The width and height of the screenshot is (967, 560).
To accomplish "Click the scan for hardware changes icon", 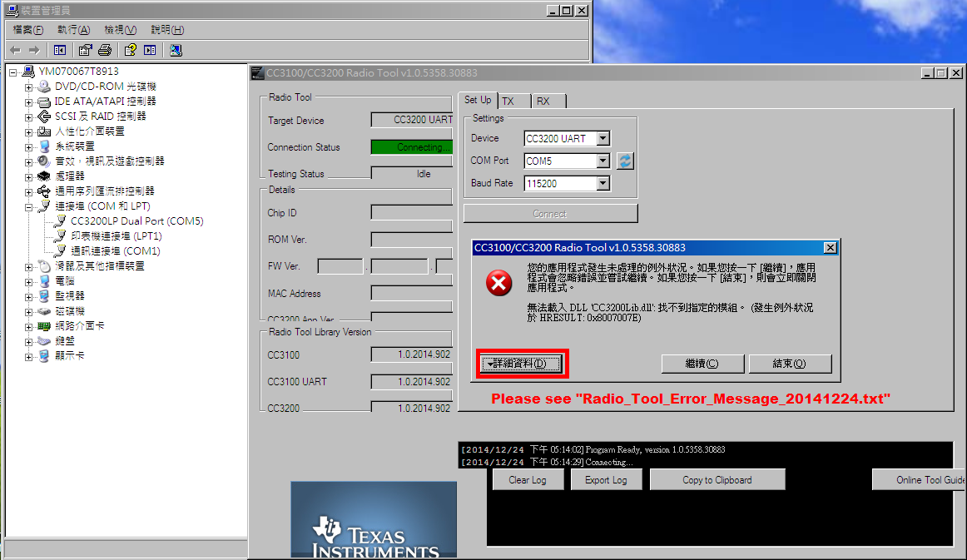I will tap(176, 50).
